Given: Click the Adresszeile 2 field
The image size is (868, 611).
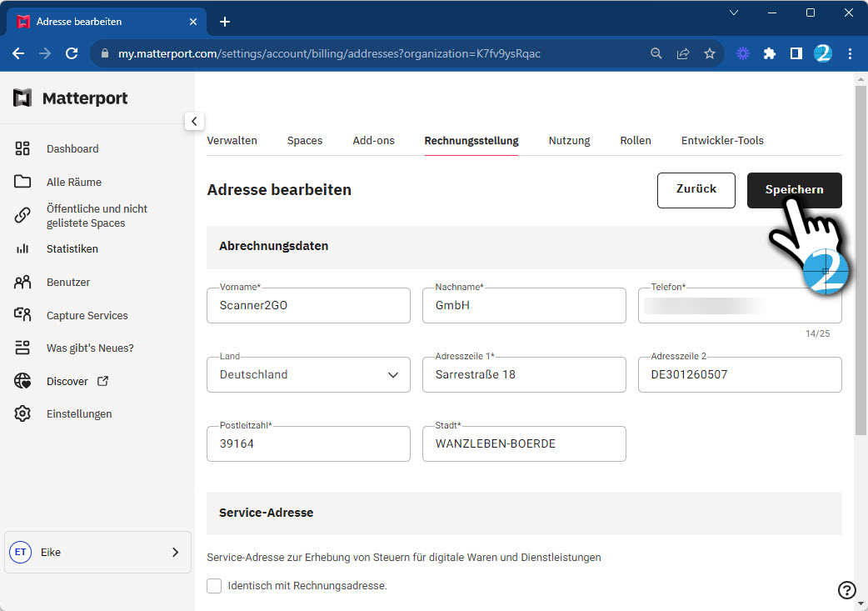Looking at the screenshot, I should click(x=740, y=374).
